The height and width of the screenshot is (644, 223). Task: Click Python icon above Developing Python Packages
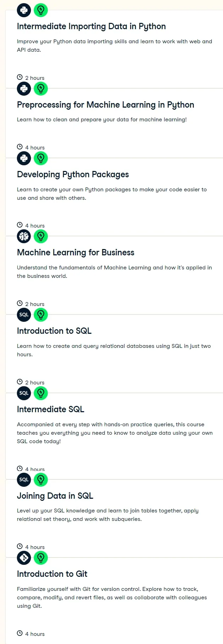coord(24,158)
